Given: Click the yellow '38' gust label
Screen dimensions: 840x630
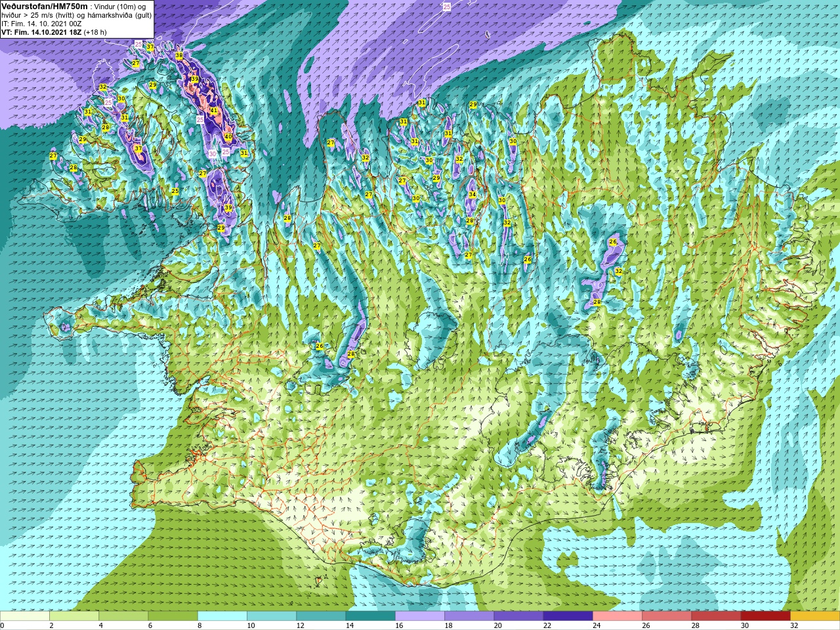Looking at the screenshot, I should [x=179, y=56].
